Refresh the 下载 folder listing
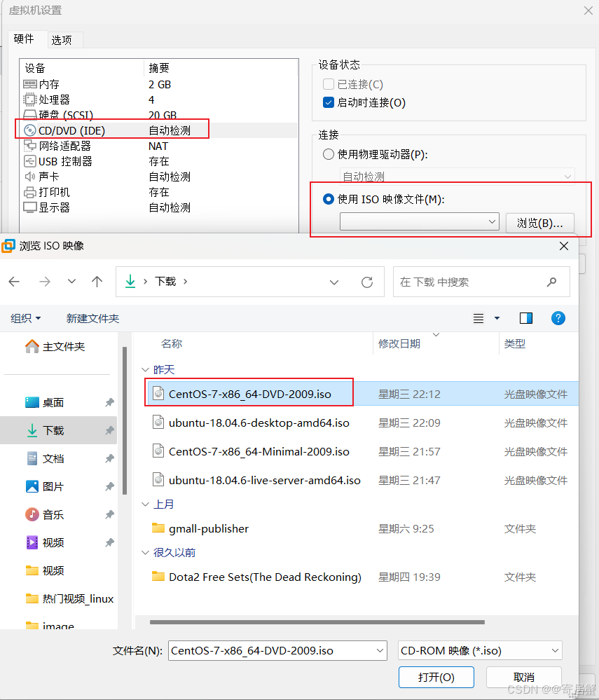599x700 pixels. pos(367,282)
